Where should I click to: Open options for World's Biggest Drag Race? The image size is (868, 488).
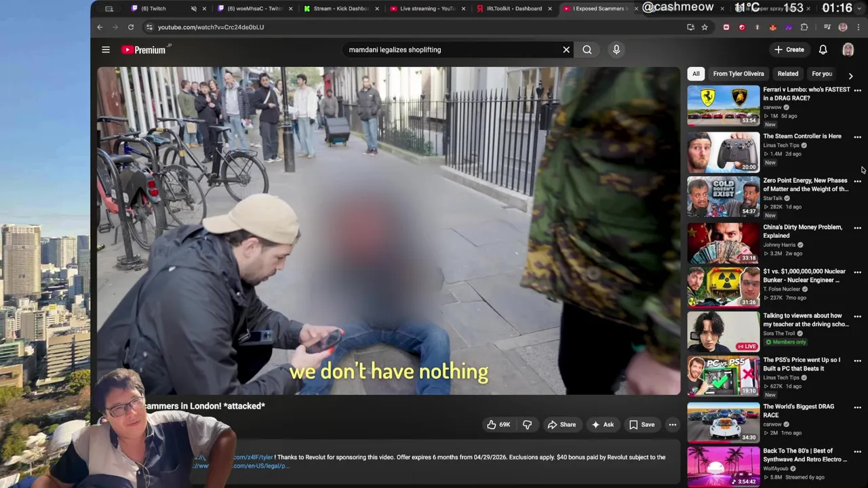pos(857,407)
